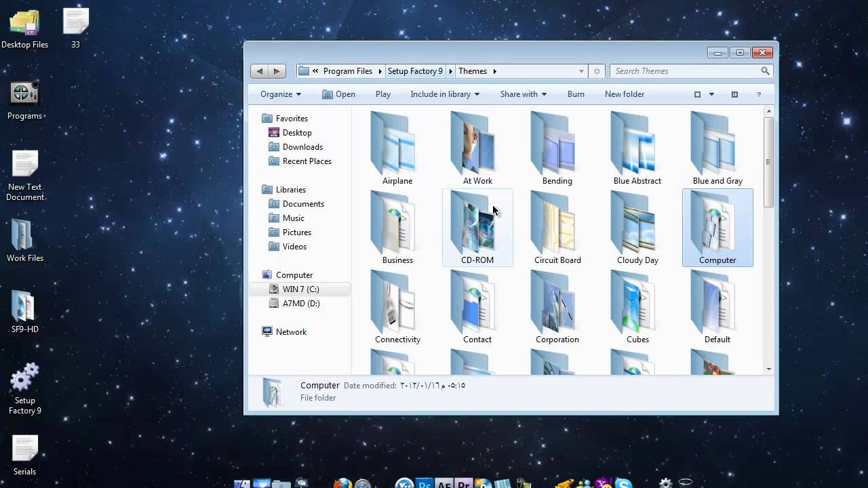Select Favorites in the navigation pane
This screenshot has height=488, width=868.
point(292,119)
